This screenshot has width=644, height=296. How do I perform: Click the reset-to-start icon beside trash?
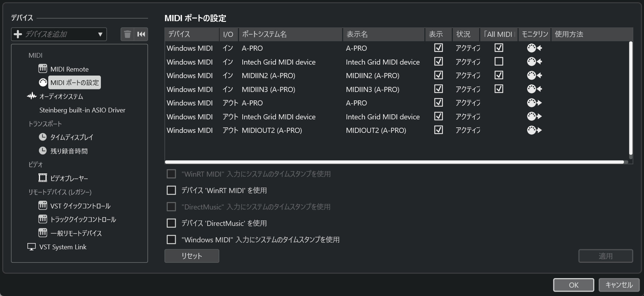coord(141,34)
